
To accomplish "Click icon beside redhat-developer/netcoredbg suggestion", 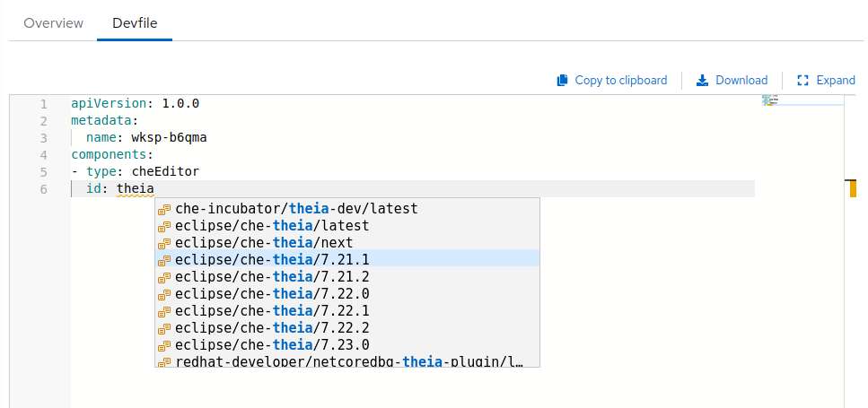I will (x=164, y=362).
